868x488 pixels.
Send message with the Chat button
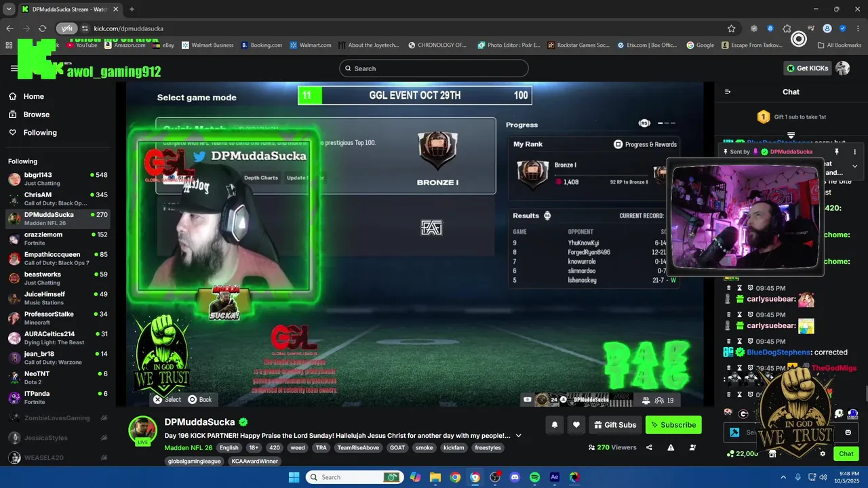coord(846,453)
